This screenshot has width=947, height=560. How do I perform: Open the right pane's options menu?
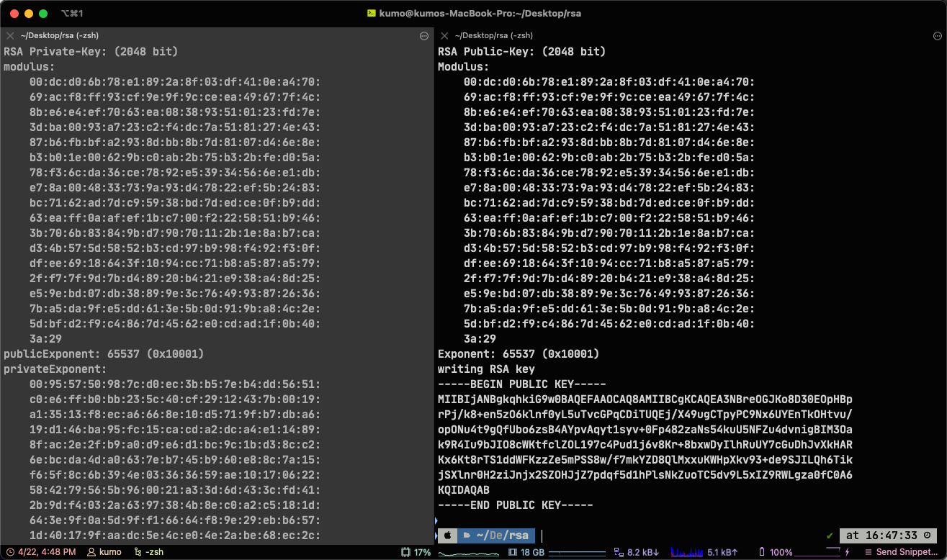pos(938,35)
